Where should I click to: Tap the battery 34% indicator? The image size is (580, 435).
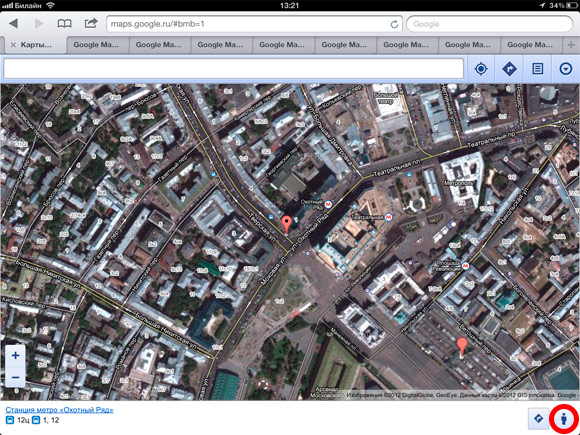coord(562,5)
